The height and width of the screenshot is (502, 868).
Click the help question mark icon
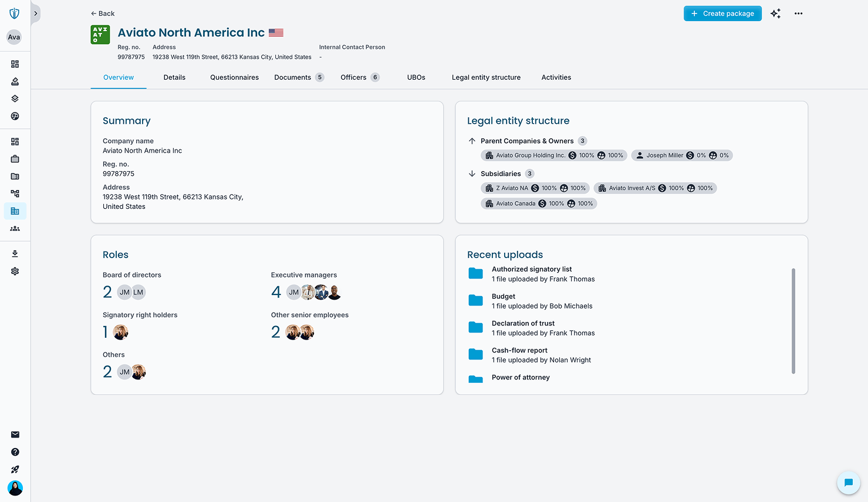tap(15, 452)
